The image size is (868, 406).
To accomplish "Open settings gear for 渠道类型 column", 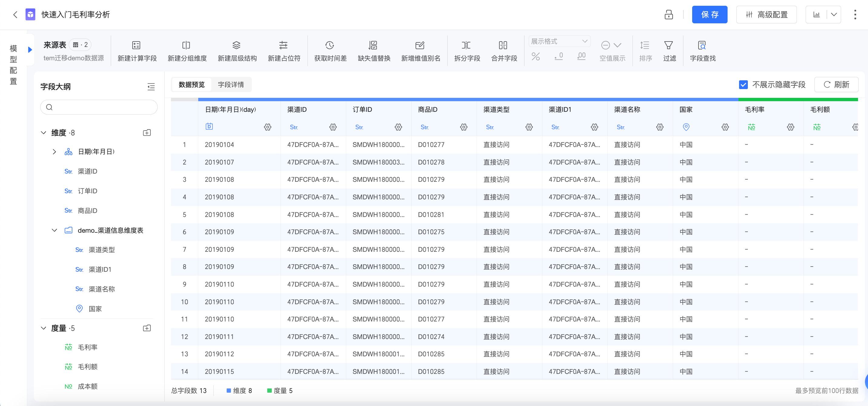I will pyautogui.click(x=529, y=127).
